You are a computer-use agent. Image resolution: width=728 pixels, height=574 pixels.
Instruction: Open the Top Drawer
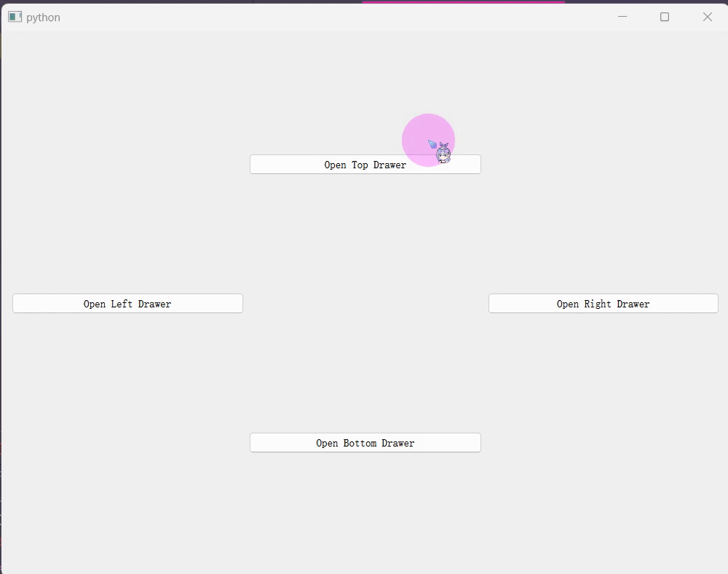click(x=365, y=165)
